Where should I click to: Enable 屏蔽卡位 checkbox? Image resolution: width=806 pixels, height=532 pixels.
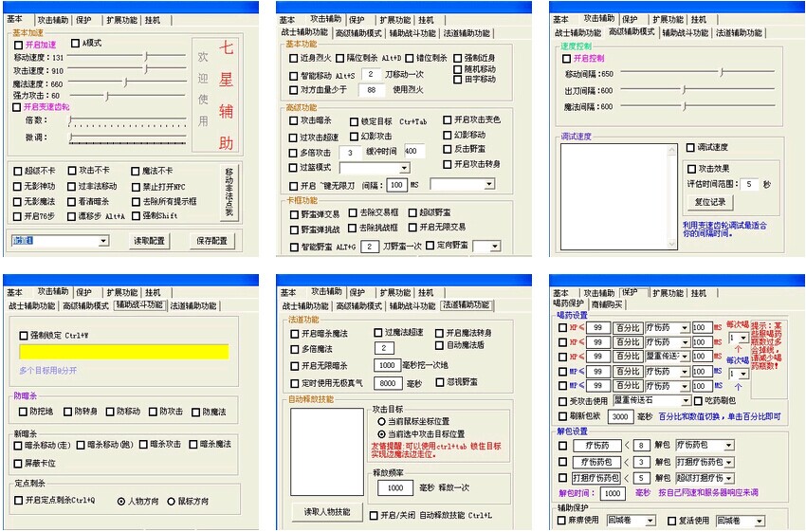(x=18, y=464)
